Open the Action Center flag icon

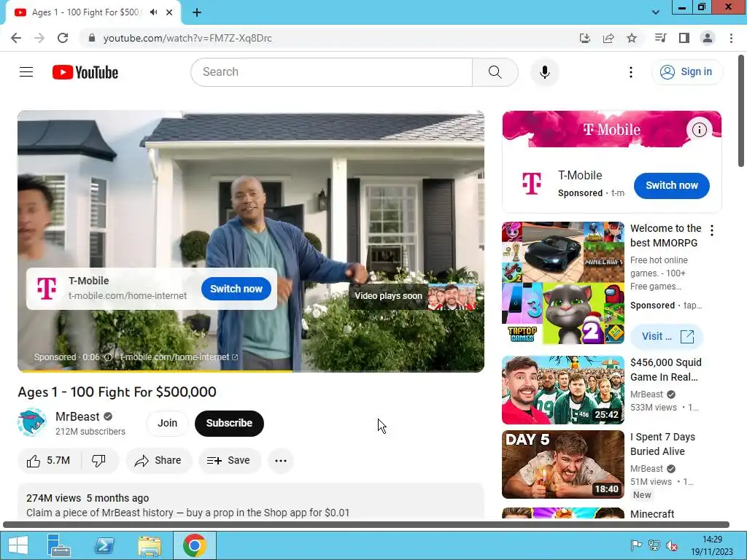pos(636,545)
